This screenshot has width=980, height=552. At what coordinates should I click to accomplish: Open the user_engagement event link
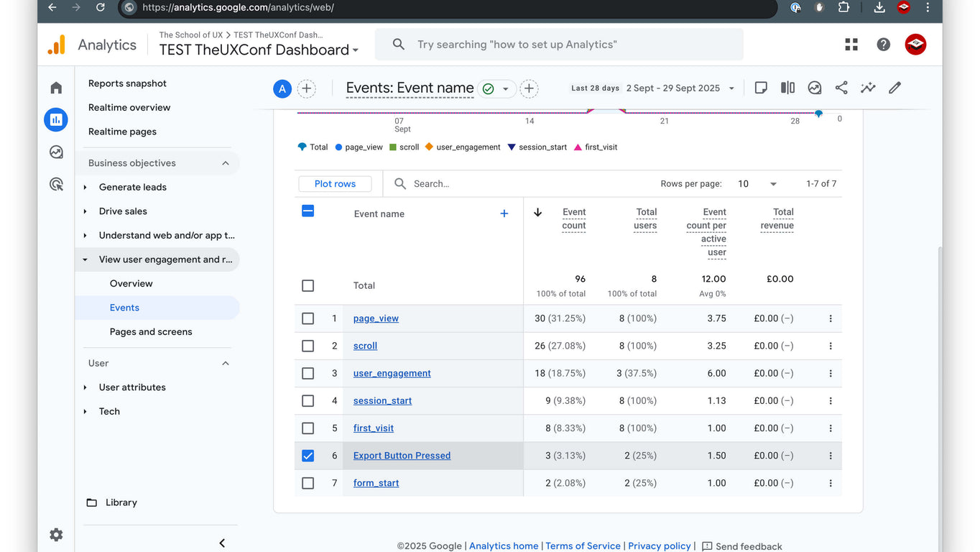(392, 374)
